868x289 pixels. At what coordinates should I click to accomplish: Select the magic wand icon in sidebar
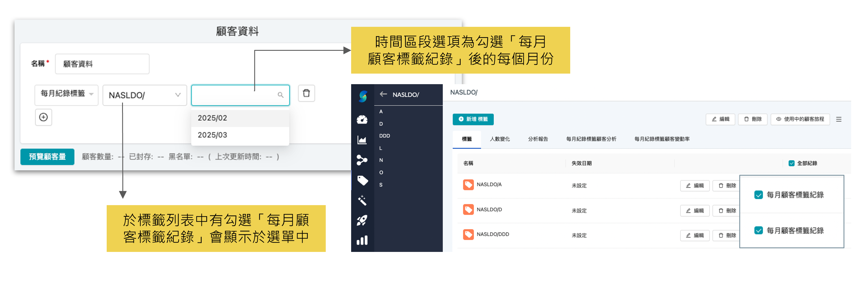click(x=362, y=201)
